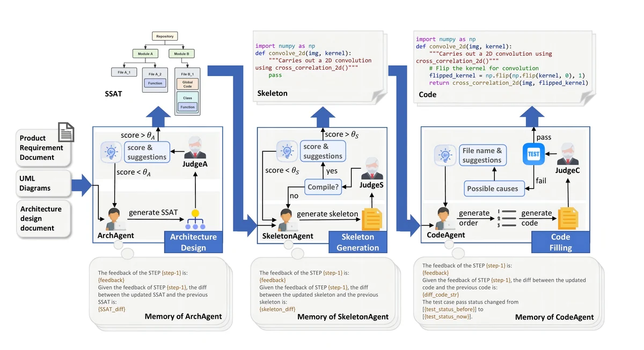The height and width of the screenshot is (350, 644).
Task: Click the lightbulb icon in Architecture Design panel
Action: tap(111, 152)
